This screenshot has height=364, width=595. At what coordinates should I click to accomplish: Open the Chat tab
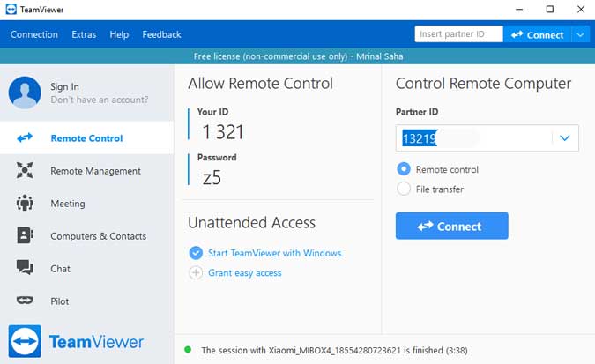pyautogui.click(x=87, y=268)
